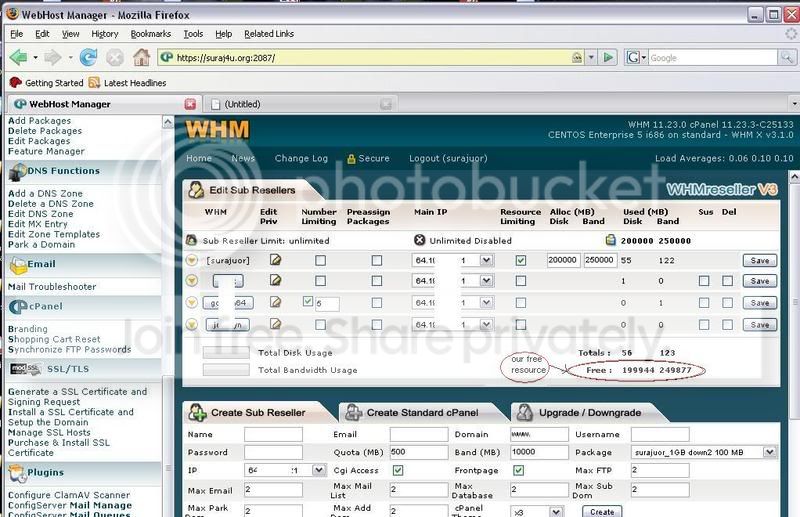This screenshot has height=517, width=800.
Task: Click the Edit Priv icon in the row with limit 5
Action: 276,302
